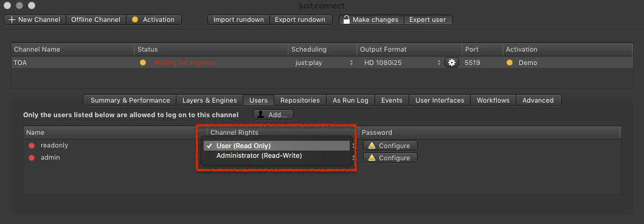Switch to the Events tab
The image size is (644, 224).
(x=392, y=100)
